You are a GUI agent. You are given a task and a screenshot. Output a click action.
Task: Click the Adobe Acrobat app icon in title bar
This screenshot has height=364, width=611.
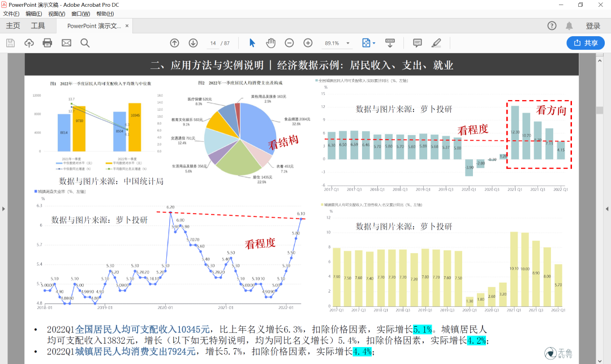click(x=4, y=5)
